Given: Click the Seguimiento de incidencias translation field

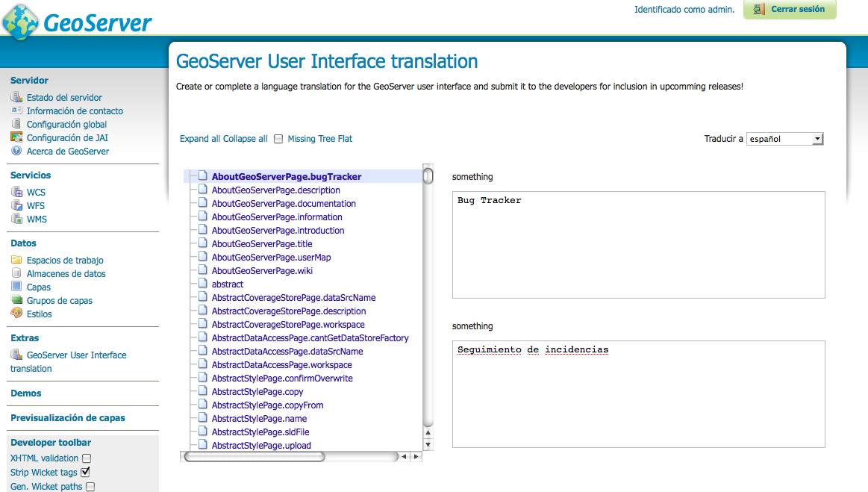Looking at the screenshot, I should pos(638,394).
